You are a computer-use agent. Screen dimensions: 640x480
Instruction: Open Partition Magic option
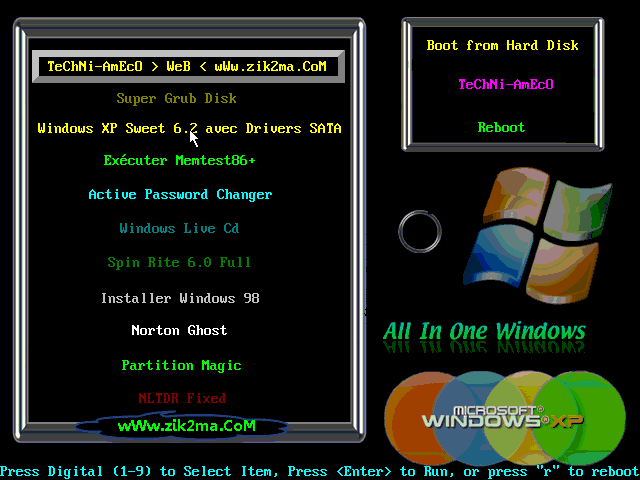[x=181, y=365]
